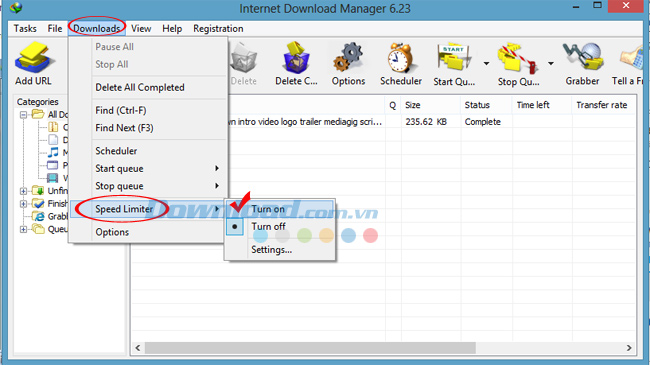Open Start Queue dropdown arrow in toolbar
This screenshot has height=365, width=650.
point(486,63)
